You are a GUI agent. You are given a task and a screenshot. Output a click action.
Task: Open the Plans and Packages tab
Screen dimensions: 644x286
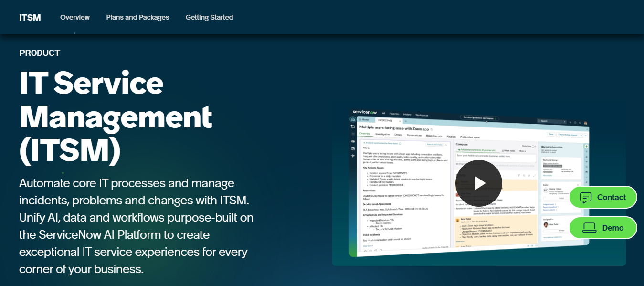pos(137,17)
